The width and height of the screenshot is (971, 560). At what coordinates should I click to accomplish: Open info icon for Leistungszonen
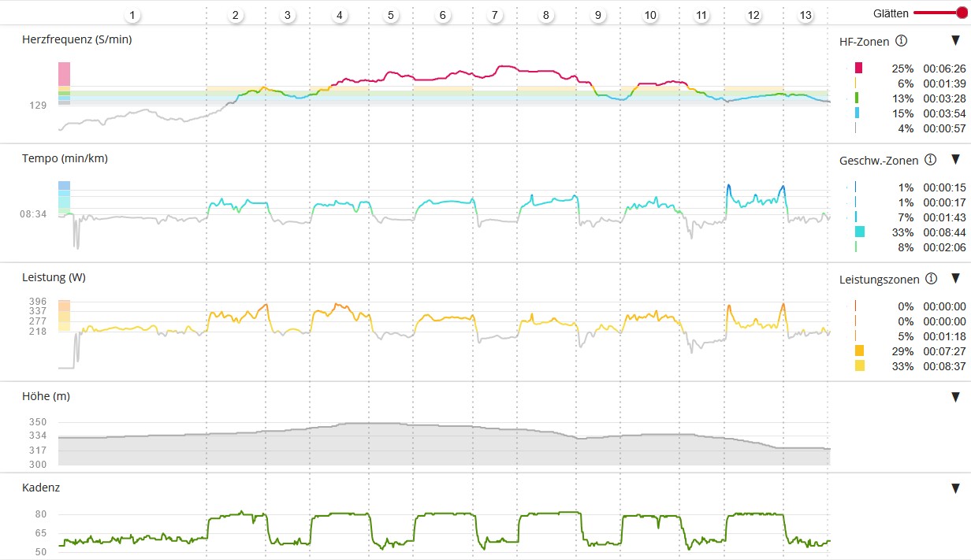[932, 279]
